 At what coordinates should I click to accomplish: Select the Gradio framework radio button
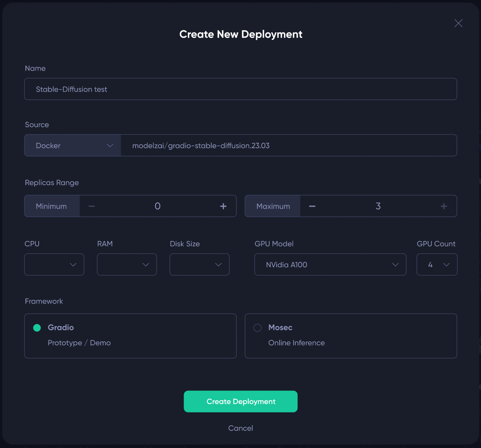tap(37, 328)
